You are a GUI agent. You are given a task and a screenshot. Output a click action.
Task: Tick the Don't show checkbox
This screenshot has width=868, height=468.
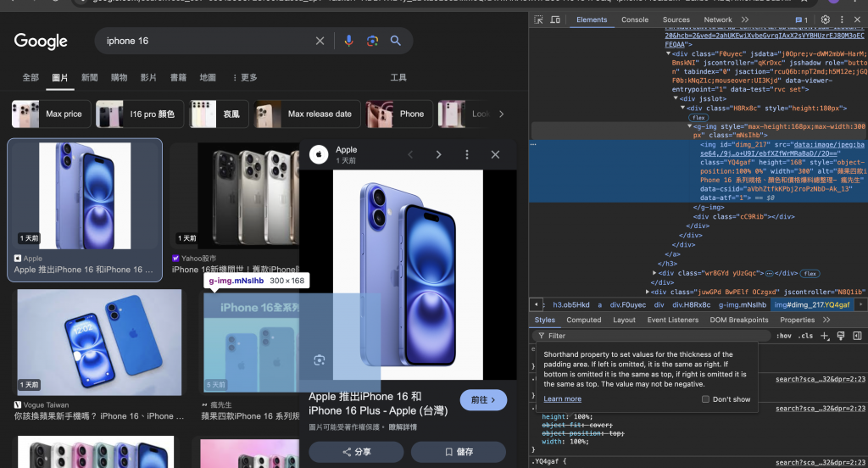(705, 399)
